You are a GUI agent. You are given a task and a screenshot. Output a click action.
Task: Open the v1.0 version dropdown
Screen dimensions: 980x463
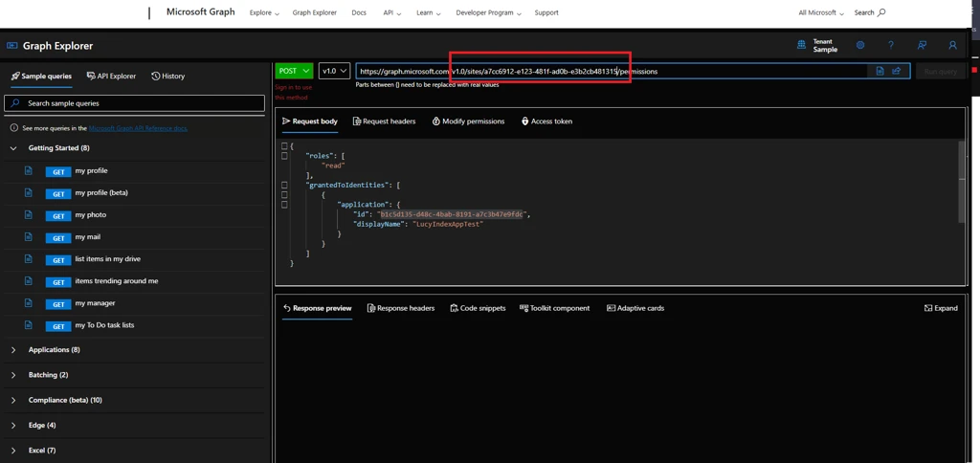pos(334,71)
